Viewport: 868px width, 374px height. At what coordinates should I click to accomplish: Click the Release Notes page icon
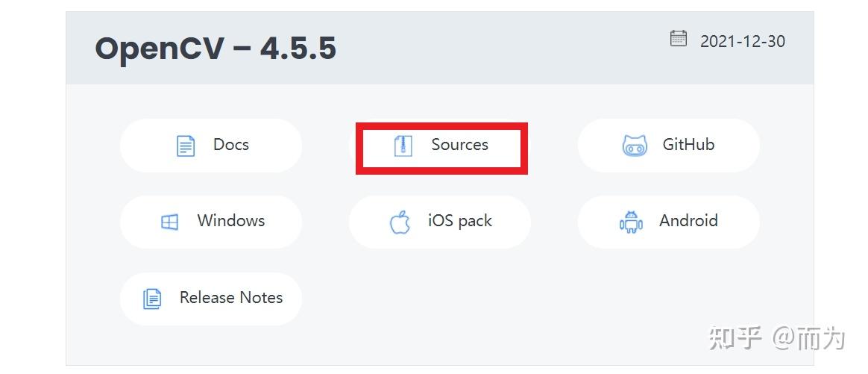pos(151,299)
